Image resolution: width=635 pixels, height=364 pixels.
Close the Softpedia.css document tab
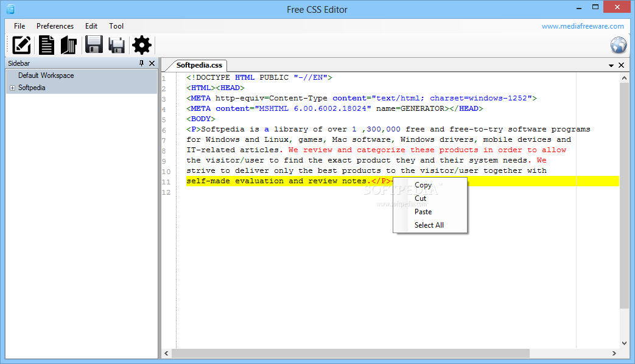pos(621,65)
